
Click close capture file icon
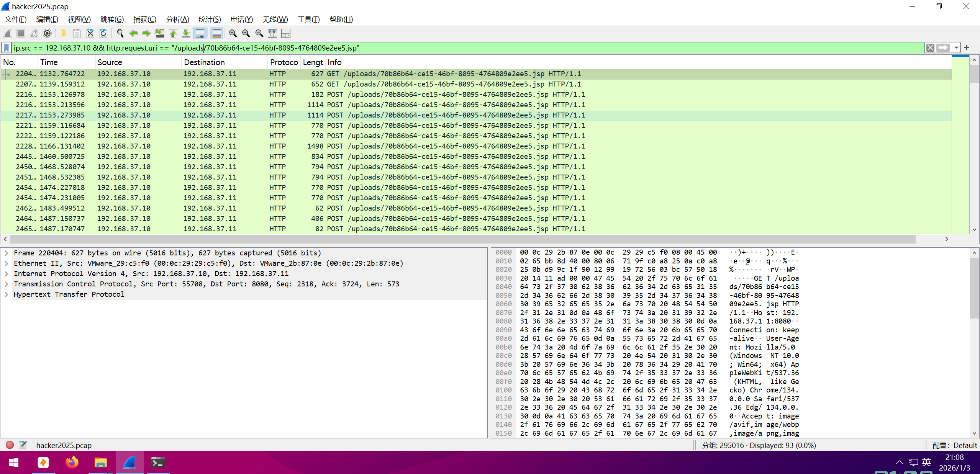pyautogui.click(x=90, y=34)
